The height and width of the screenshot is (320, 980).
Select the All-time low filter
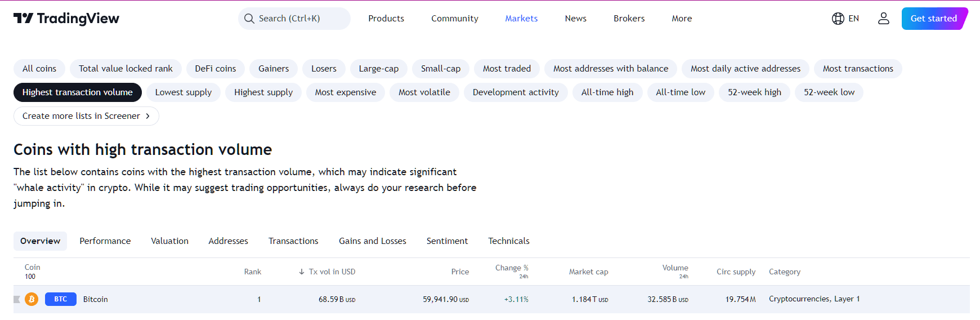point(681,92)
